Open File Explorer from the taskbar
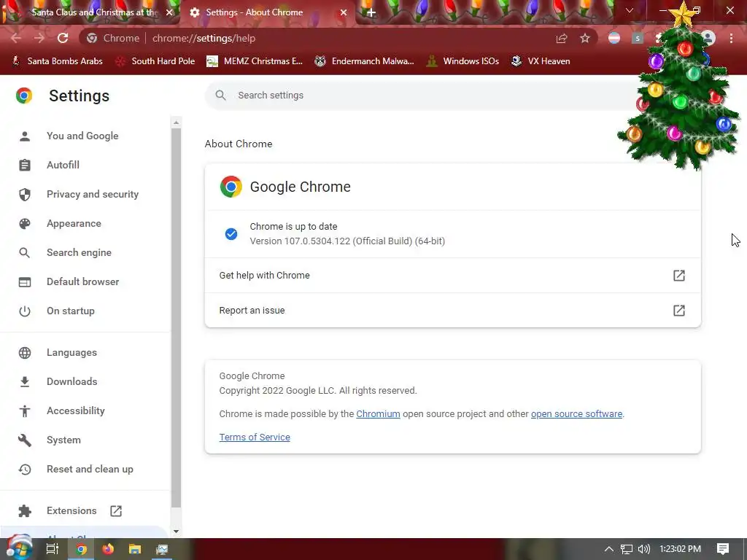The image size is (747, 560). click(135, 549)
